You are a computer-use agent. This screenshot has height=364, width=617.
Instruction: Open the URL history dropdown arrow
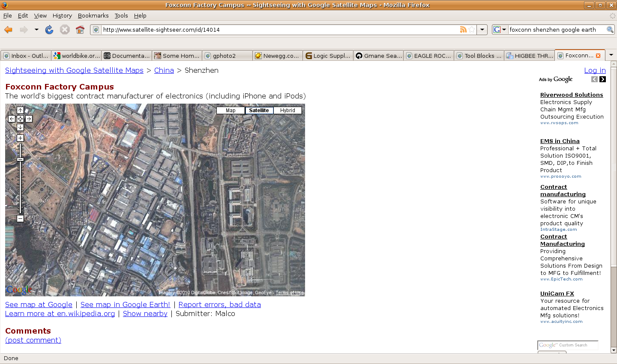(482, 30)
